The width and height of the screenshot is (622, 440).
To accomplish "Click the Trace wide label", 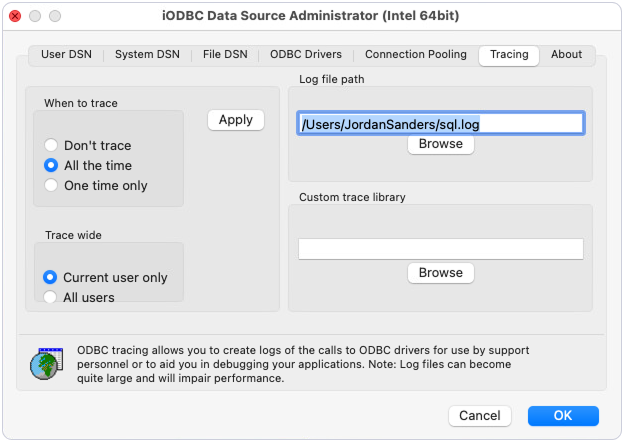I will pyautogui.click(x=73, y=235).
